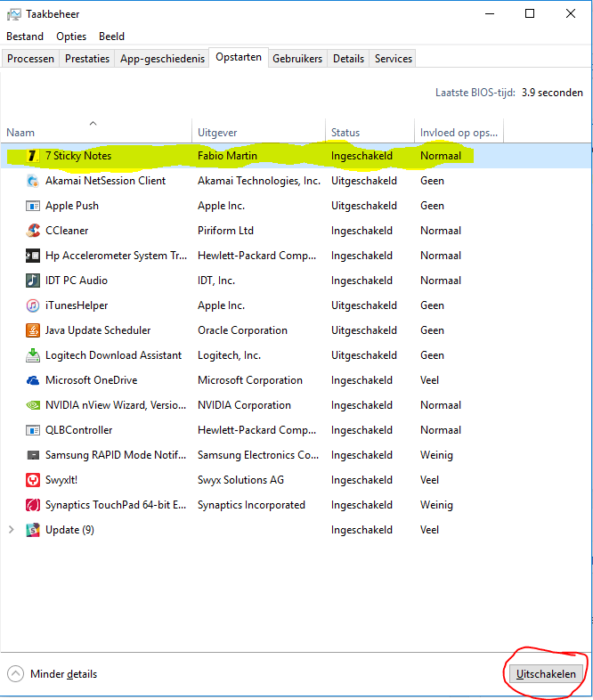Click the Java Update Scheduler icon
Image resolution: width=593 pixels, height=700 pixels.
(x=33, y=330)
